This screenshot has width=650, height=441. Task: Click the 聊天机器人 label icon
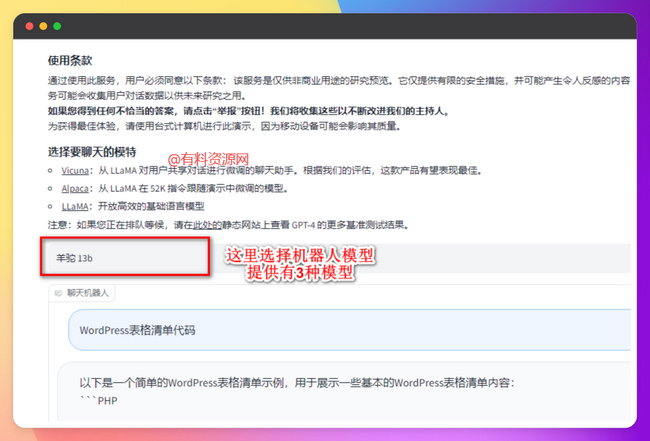click(x=58, y=293)
